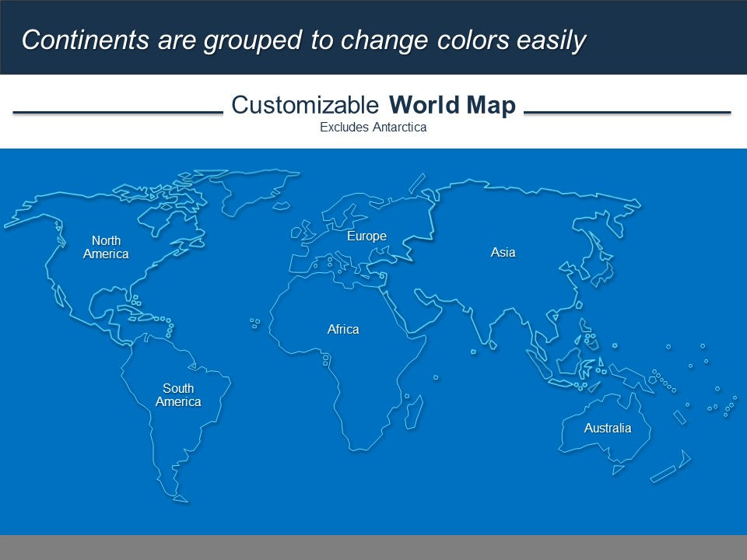
Task: Click the "Customizable World Map" title
Action: (373, 105)
